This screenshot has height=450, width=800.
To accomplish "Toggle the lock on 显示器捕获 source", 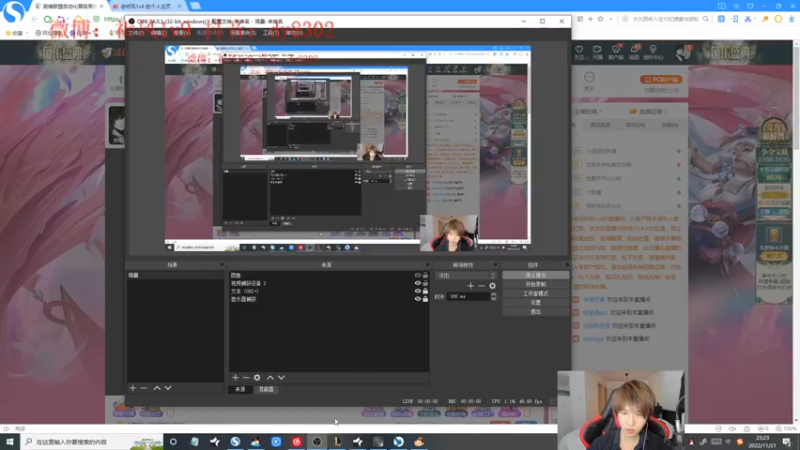I will pos(425,299).
